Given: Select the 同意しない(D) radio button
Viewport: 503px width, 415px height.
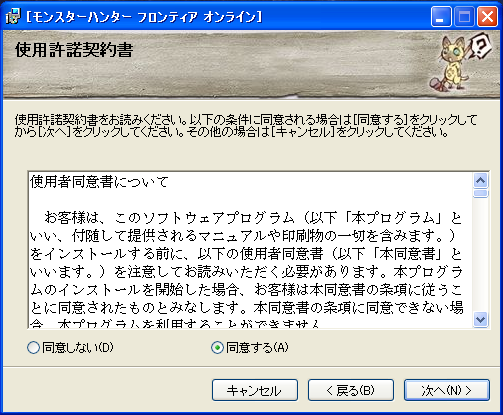Looking at the screenshot, I should (33, 348).
